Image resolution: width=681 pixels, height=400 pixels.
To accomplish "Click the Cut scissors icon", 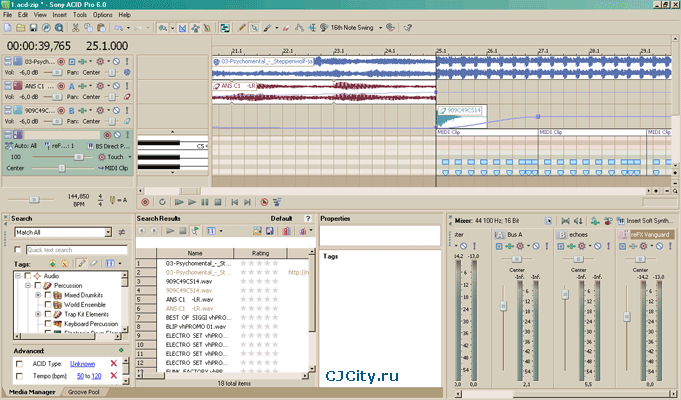I will coord(75,28).
